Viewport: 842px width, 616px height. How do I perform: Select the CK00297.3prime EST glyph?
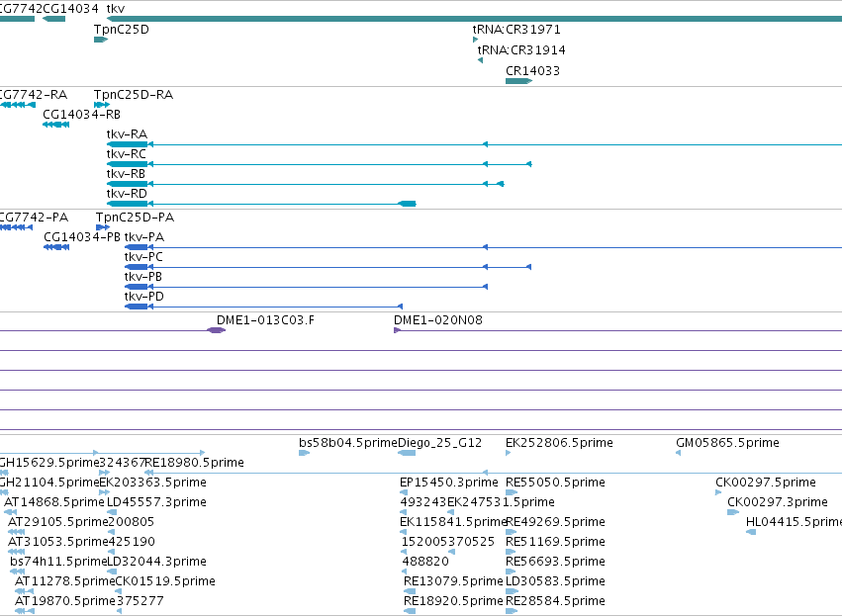[733, 512]
